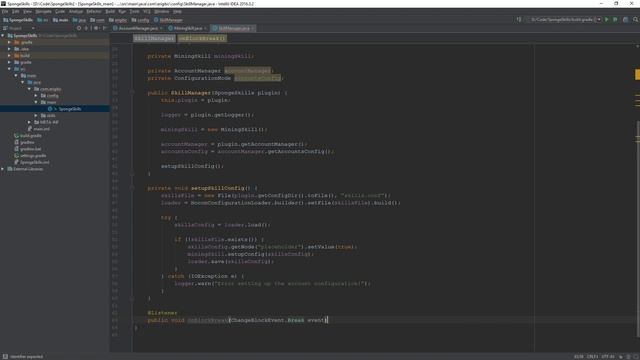Click the Search Everywhere magnifier icon
The image size is (640, 360).
point(635,20)
